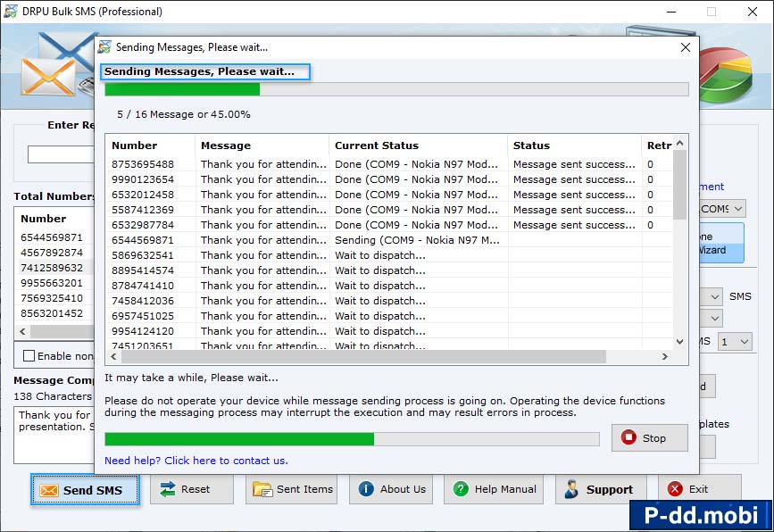The height and width of the screenshot is (532, 774).
Task: Select row with number 5587412369
Action: coord(389,210)
